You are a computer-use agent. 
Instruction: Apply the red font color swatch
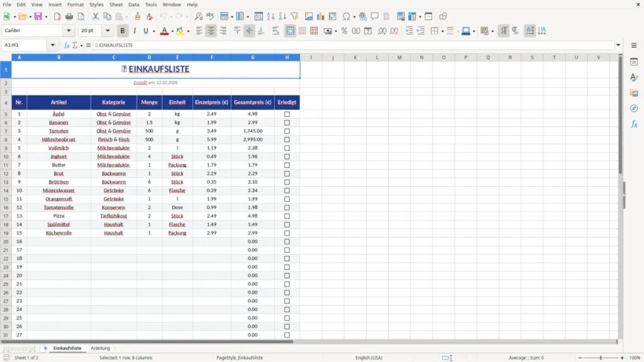click(164, 31)
